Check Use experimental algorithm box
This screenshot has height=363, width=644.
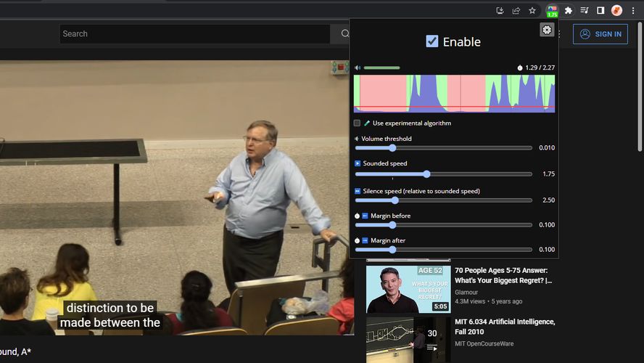coord(357,123)
